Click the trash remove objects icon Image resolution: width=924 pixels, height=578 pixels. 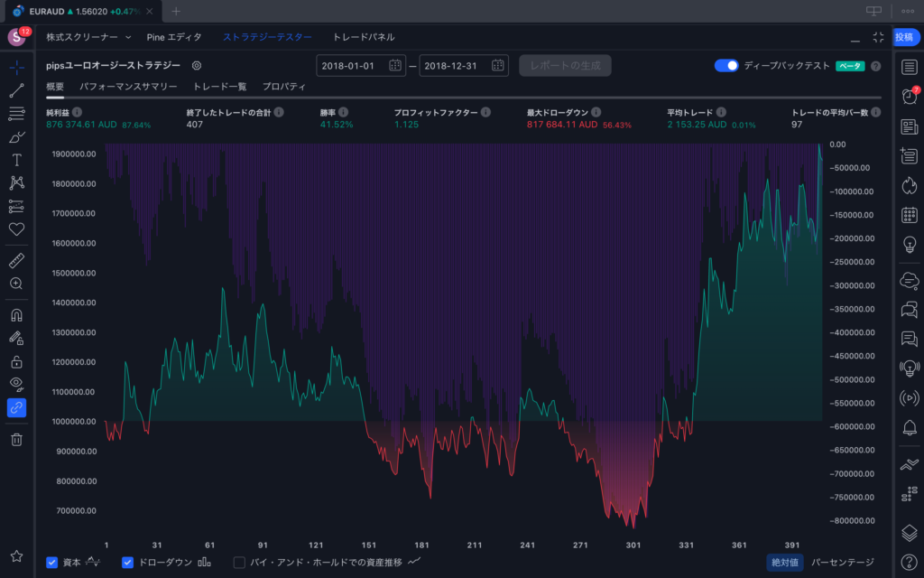(x=16, y=440)
